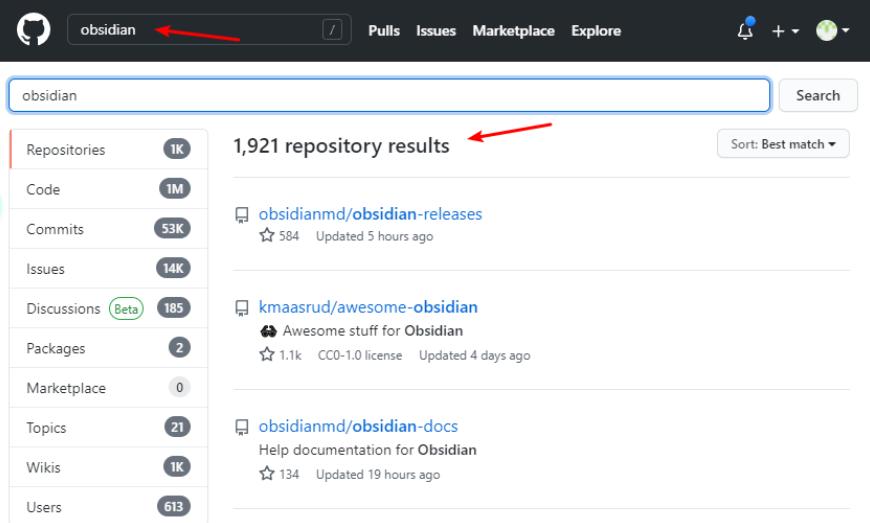Click the CC0-1.0 license text
Viewport: 870px width, 523px height.
point(360,355)
